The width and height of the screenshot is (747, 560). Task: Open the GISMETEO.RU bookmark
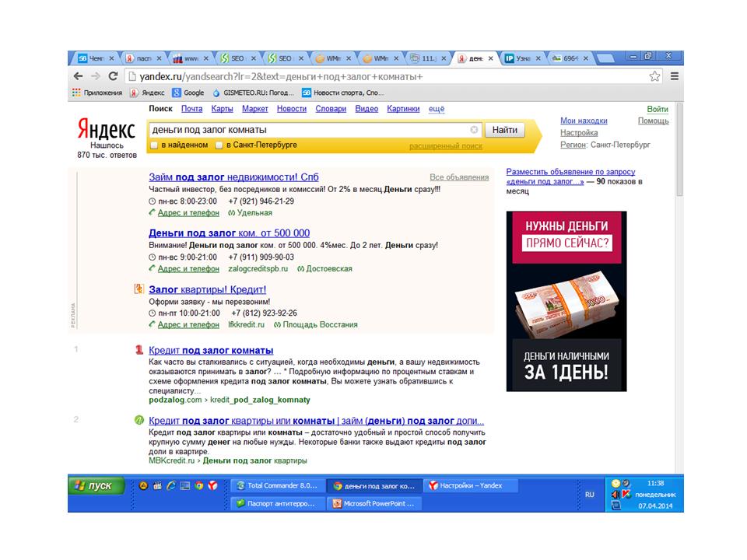(x=254, y=93)
